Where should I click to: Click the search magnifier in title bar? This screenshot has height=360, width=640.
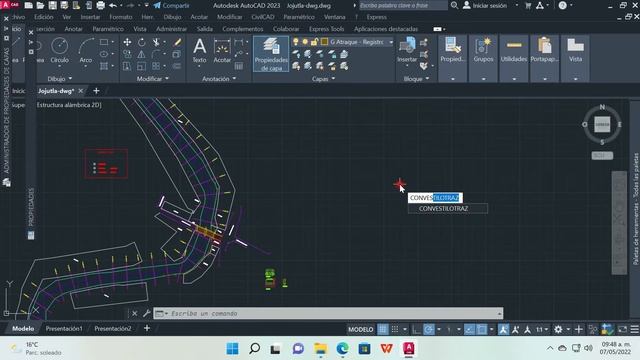click(454, 5)
